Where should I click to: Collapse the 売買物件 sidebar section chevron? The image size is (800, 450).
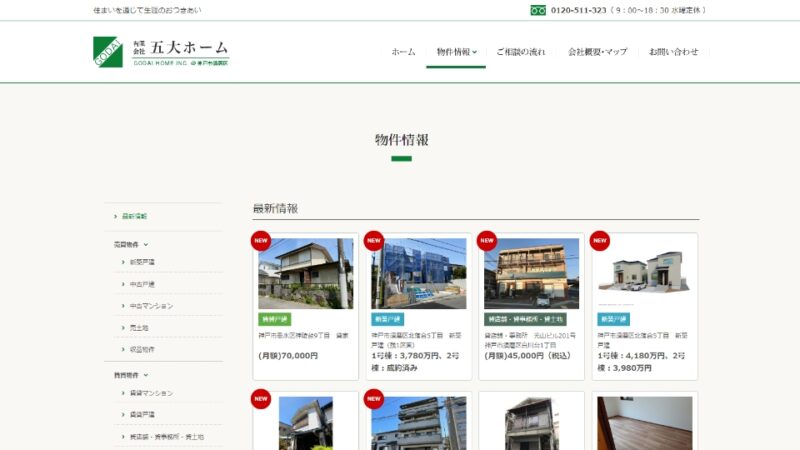tap(145, 245)
